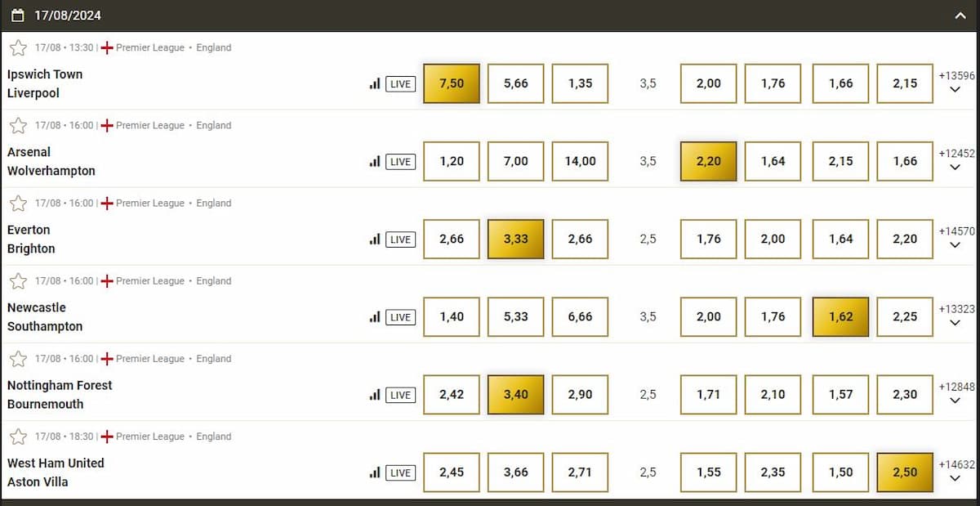Click LIVE badge for Ipswich Town vs Liverpool
This screenshot has width=980, height=506.
(400, 83)
